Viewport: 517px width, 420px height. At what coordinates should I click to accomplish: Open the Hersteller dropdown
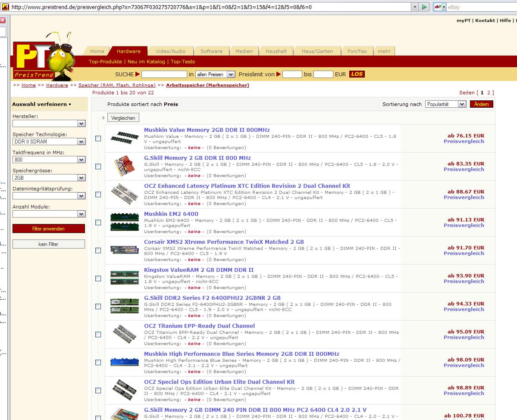(x=49, y=124)
